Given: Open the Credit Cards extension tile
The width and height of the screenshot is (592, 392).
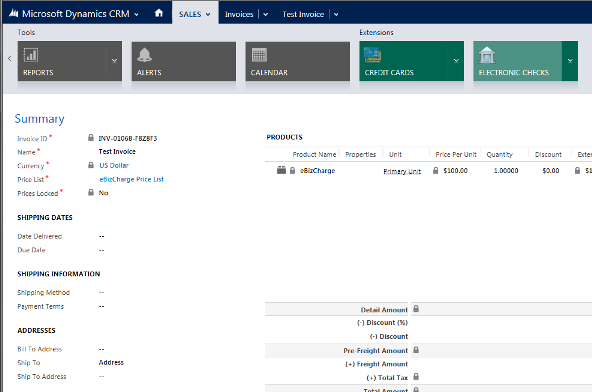Looking at the screenshot, I should [x=404, y=61].
